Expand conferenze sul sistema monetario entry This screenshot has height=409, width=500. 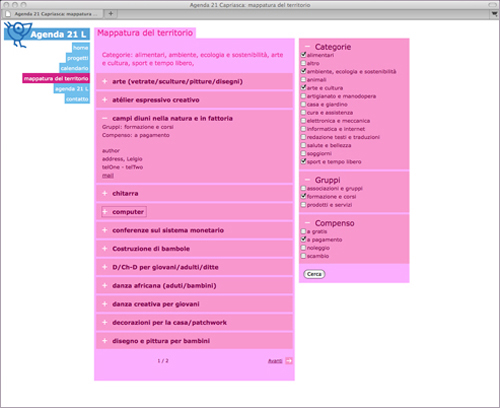point(104,230)
